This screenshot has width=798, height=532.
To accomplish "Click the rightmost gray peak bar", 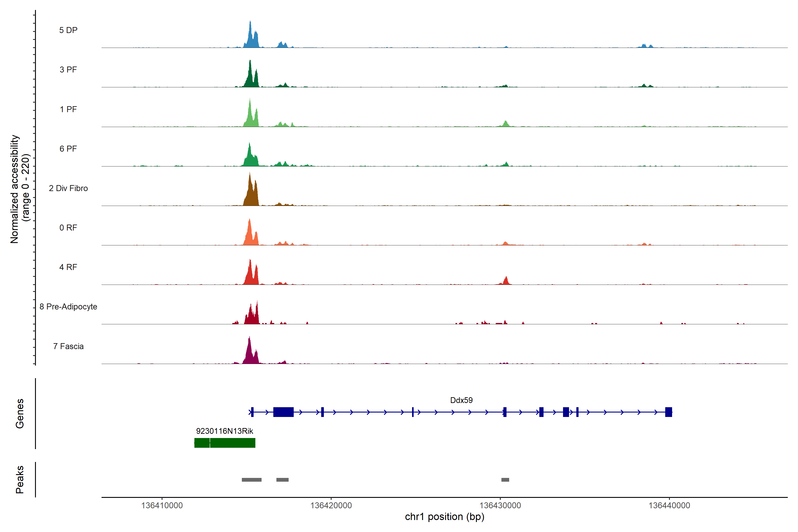I will tap(505, 480).
